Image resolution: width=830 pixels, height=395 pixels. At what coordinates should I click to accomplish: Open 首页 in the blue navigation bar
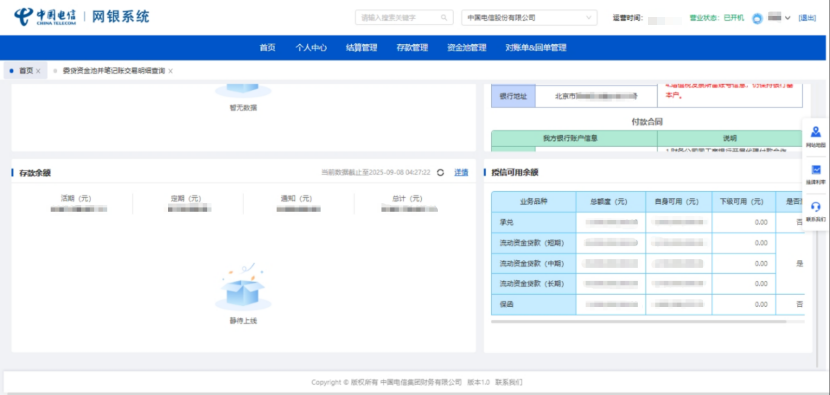click(x=267, y=48)
